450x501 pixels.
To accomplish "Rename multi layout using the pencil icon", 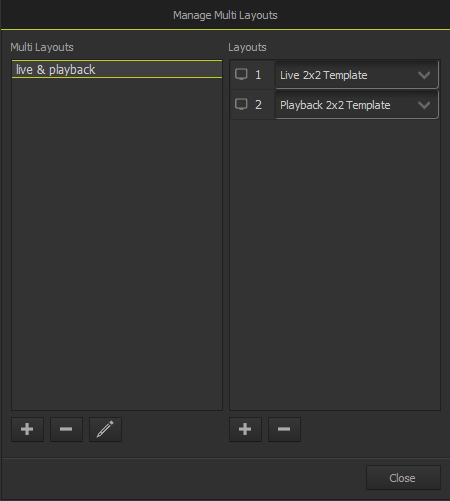I will point(105,429).
